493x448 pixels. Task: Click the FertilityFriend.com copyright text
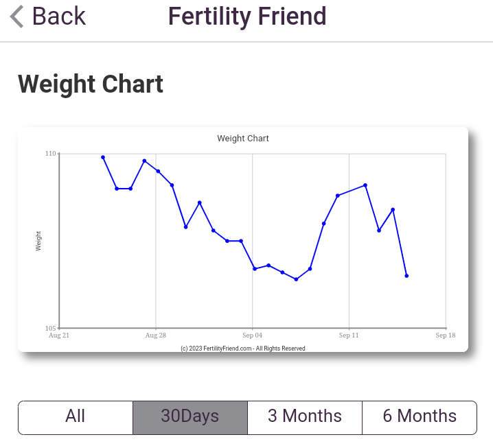point(243,349)
